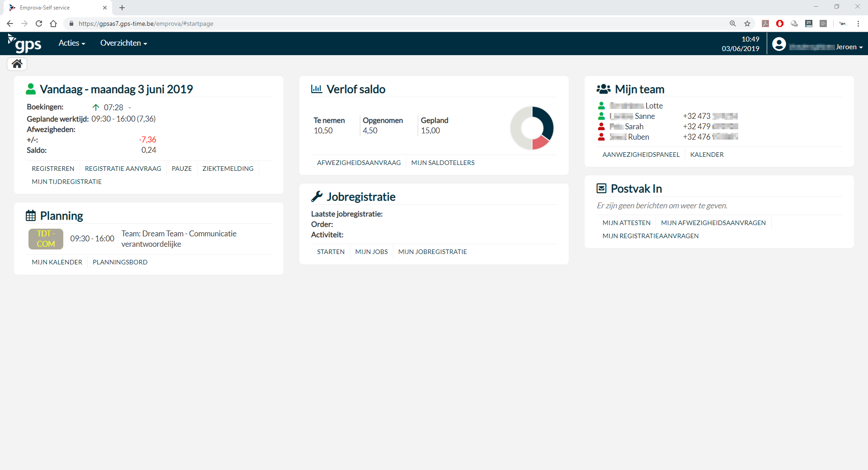Open the AANWEZIGHEIDSPANEEL link
The width and height of the screenshot is (868, 470).
coord(641,155)
